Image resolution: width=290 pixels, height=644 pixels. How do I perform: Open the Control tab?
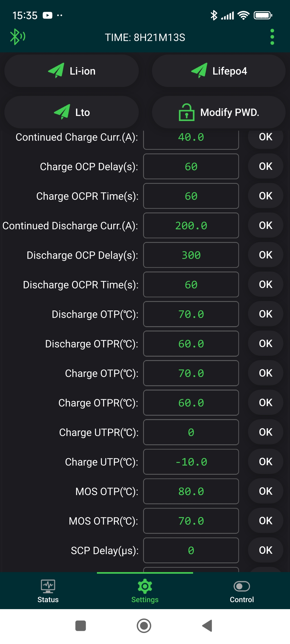click(x=242, y=591)
